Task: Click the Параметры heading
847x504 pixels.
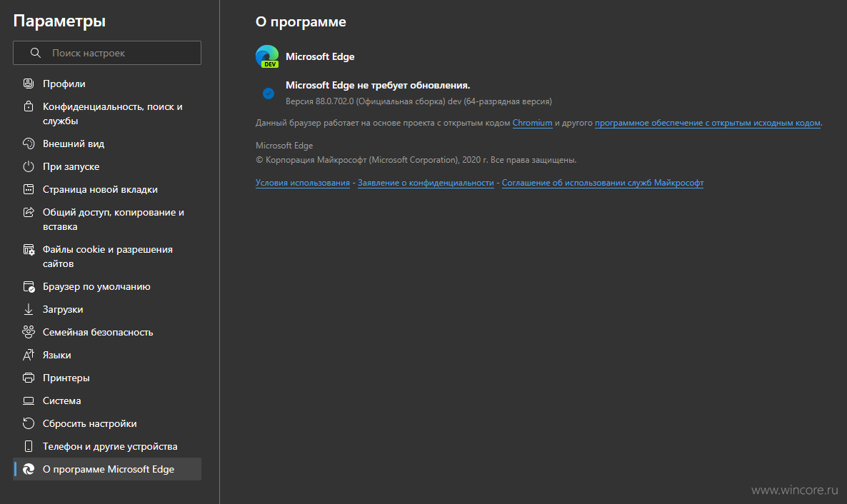Action: pos(59,21)
